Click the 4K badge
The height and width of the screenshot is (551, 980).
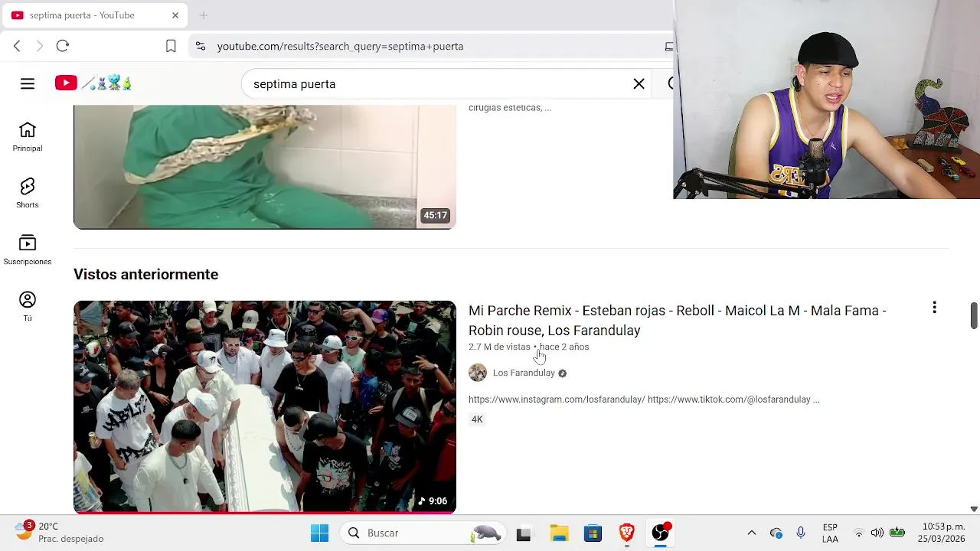pyautogui.click(x=477, y=419)
